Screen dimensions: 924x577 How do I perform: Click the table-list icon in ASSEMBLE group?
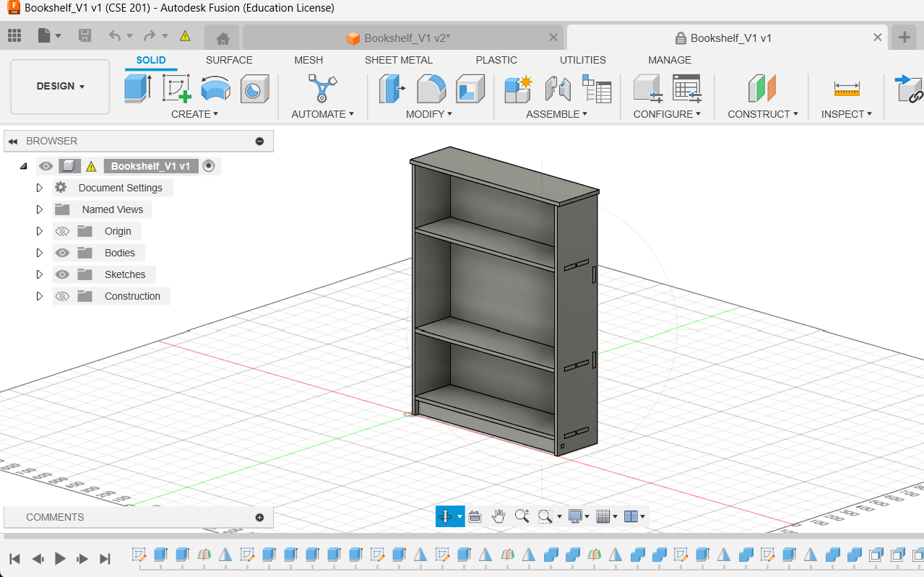point(597,89)
